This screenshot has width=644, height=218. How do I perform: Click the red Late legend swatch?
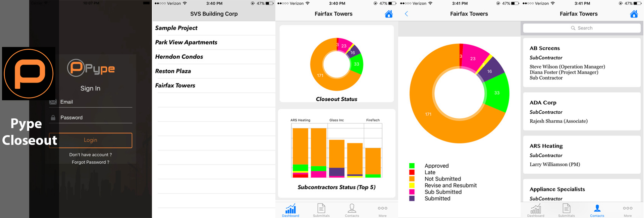click(412, 172)
